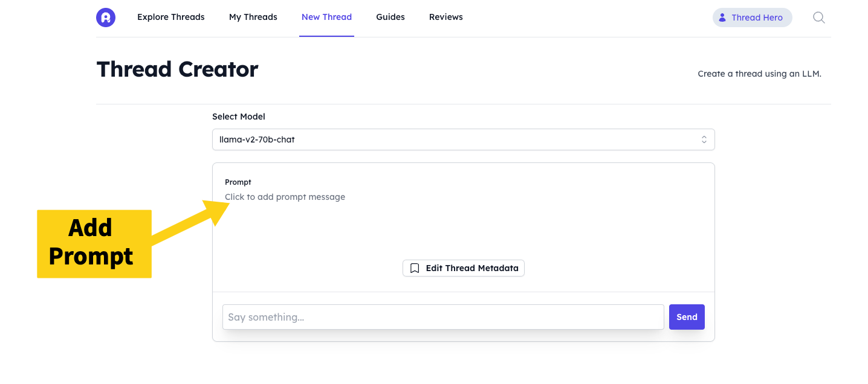Open the Thread Hero profile button
Screen dimensions: 868x384
(752, 18)
